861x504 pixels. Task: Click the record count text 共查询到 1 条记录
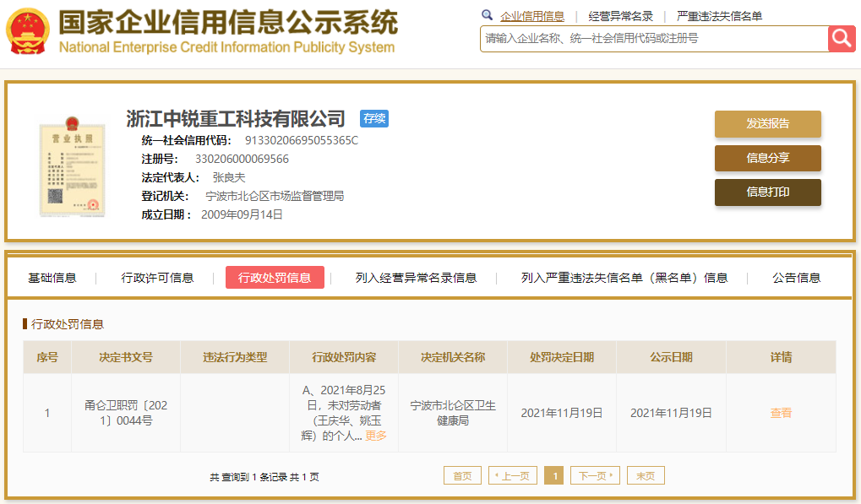[x=248, y=477]
